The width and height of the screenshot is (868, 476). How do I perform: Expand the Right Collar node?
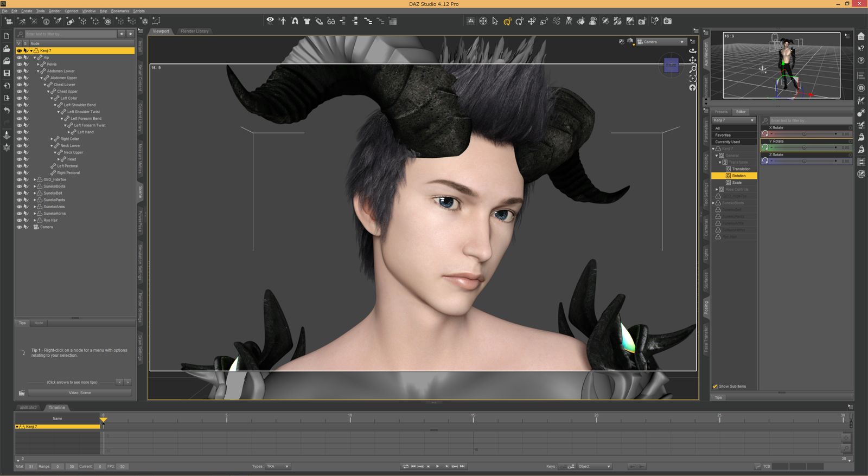click(52, 139)
